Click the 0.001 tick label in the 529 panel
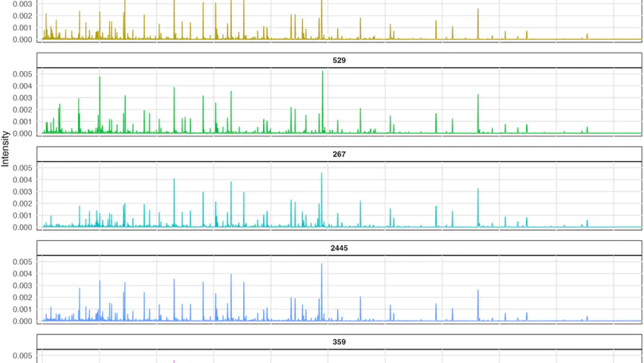The width and height of the screenshot is (644, 363). point(22,122)
